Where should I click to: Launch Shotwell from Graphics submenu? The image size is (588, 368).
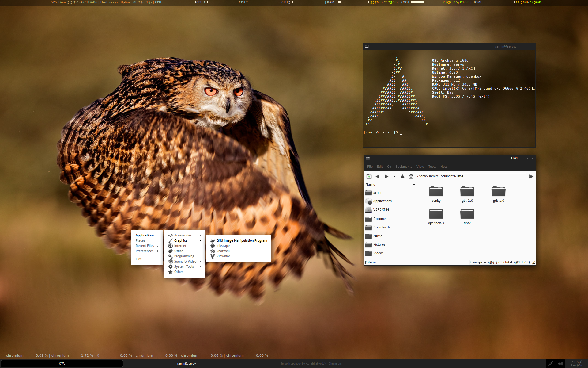pos(239,251)
